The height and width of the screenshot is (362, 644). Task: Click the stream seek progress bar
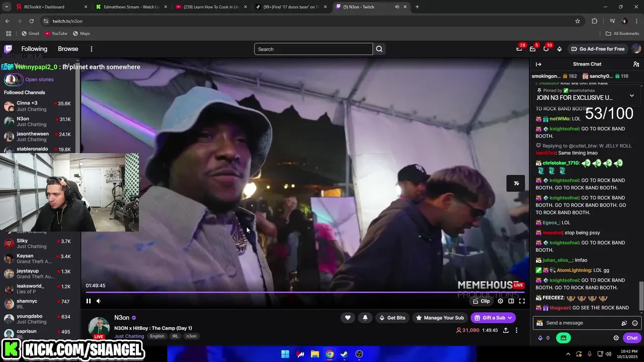305,292
